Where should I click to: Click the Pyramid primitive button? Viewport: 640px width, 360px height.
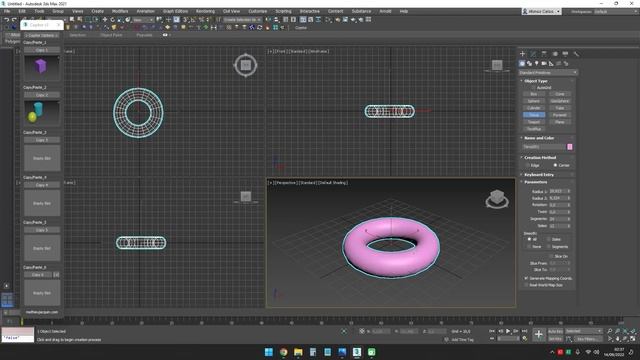560,115
